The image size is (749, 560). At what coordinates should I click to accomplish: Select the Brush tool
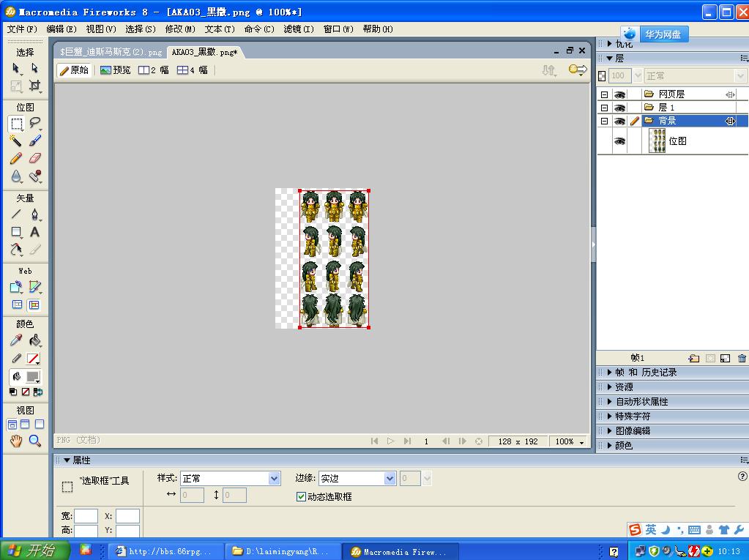coord(35,141)
